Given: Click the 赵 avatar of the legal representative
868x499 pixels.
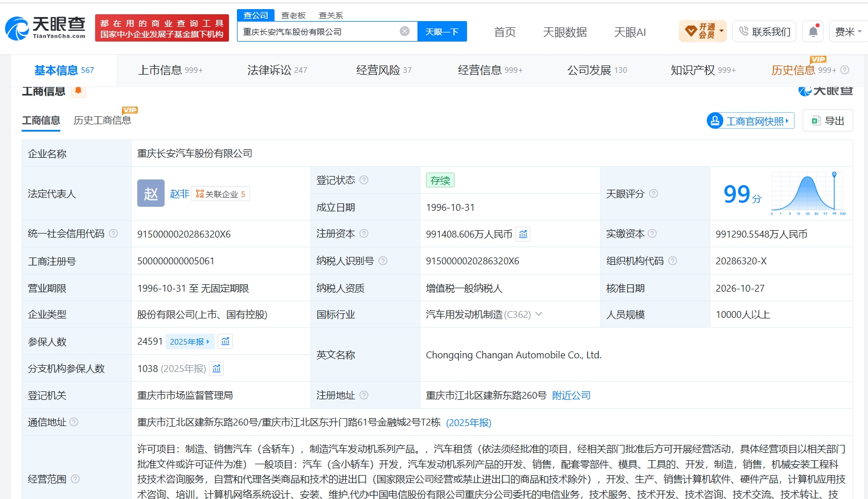Looking at the screenshot, I should [x=151, y=193].
